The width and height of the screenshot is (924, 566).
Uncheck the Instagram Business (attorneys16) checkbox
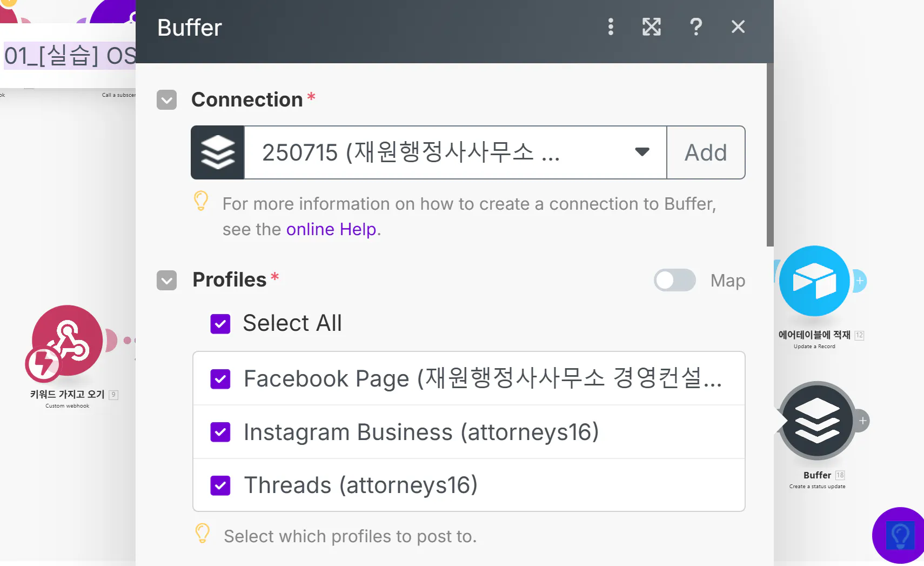point(220,432)
